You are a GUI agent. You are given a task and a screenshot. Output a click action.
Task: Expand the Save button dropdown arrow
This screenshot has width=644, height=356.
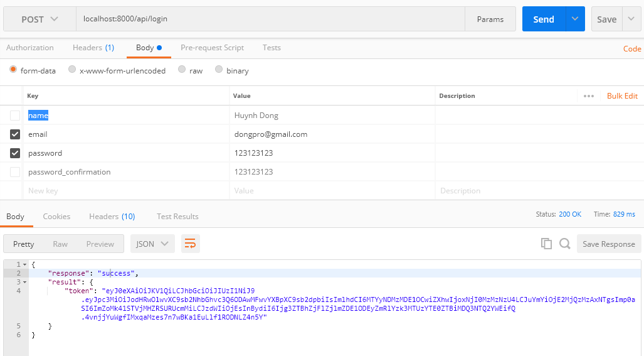click(631, 19)
